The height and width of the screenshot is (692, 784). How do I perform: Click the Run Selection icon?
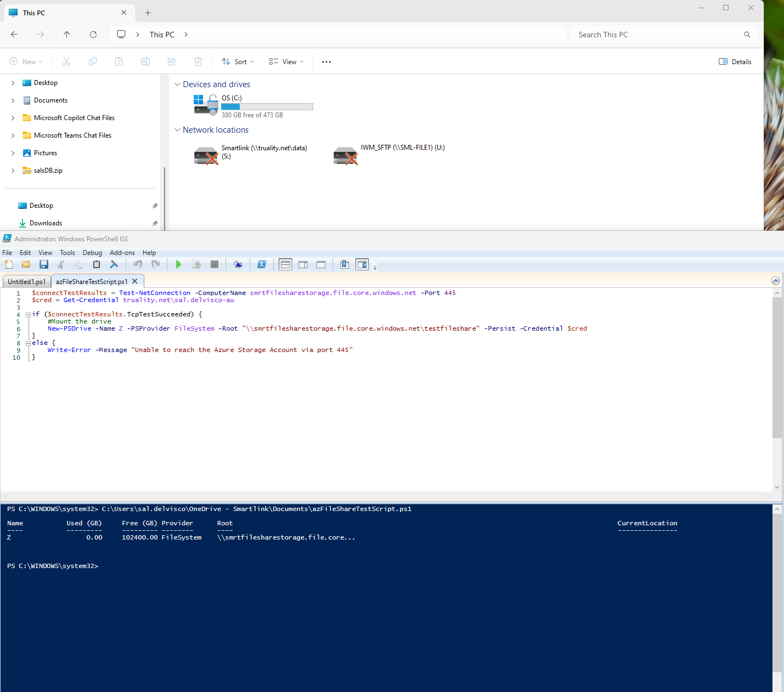[196, 264]
